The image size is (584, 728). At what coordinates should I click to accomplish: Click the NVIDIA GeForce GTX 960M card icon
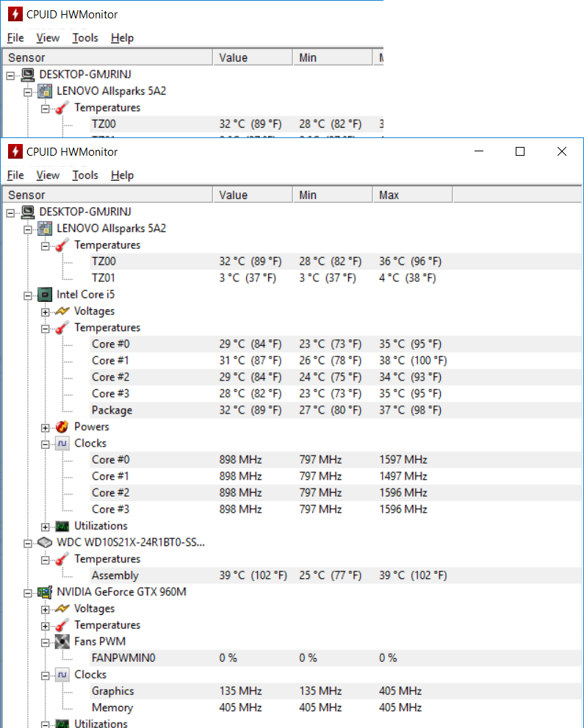45,592
